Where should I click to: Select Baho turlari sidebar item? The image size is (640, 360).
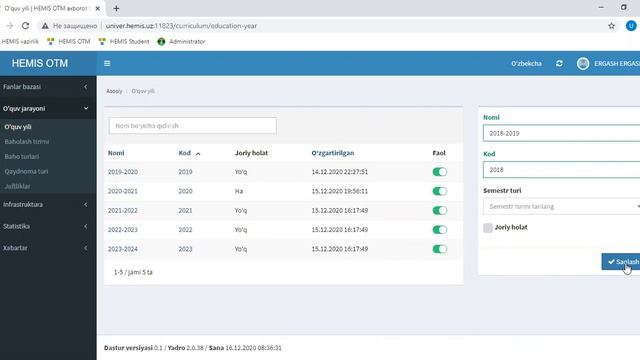tap(22, 156)
